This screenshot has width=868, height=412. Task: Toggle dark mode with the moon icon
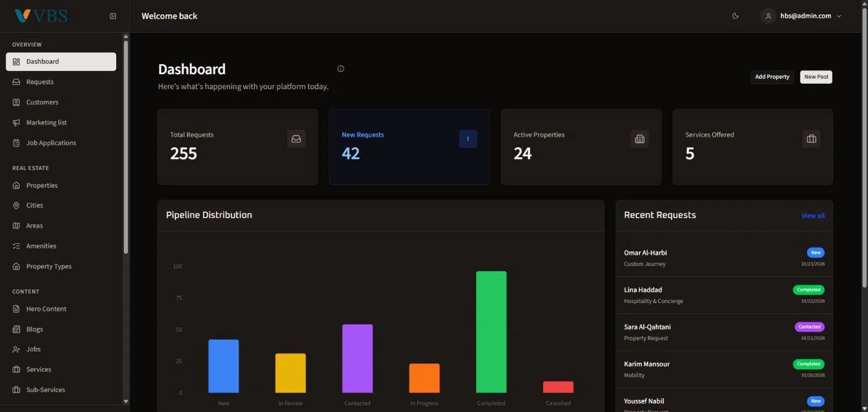736,16
